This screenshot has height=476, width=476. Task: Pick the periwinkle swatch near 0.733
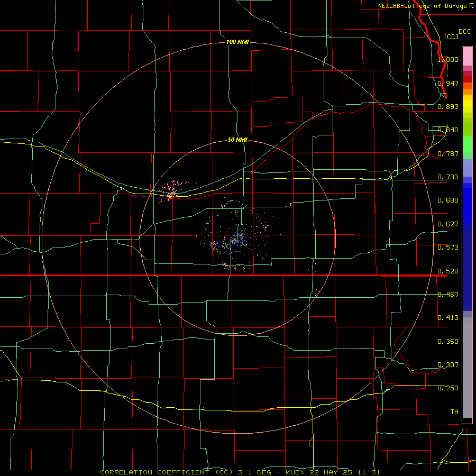[x=467, y=169]
